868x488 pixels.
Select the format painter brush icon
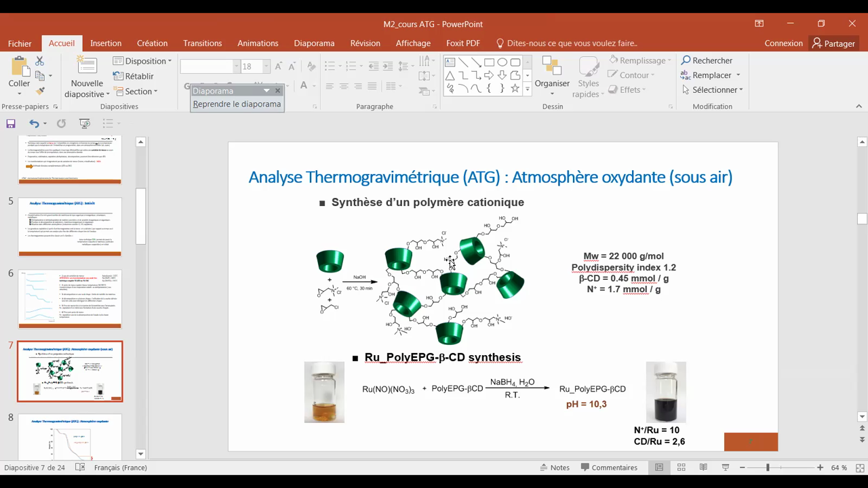40,91
